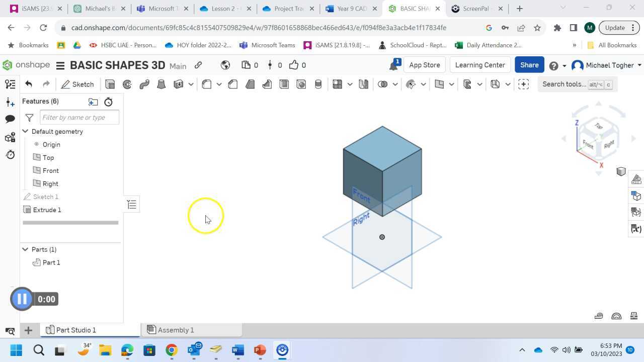Image resolution: width=644 pixels, height=362 pixels.
Task: Pause the recording timer at bottom left
Action: point(22,299)
